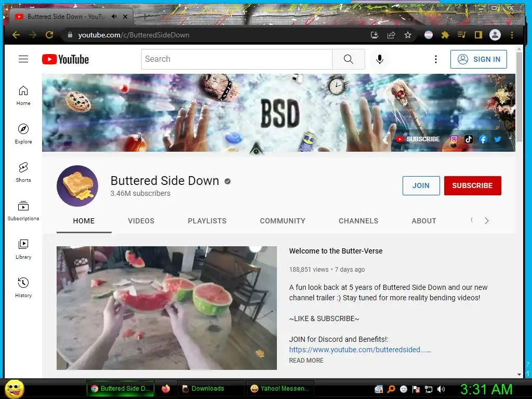The height and width of the screenshot is (399, 532).
Task: Open the YouTube hamburger guide menu
Action: 23,59
